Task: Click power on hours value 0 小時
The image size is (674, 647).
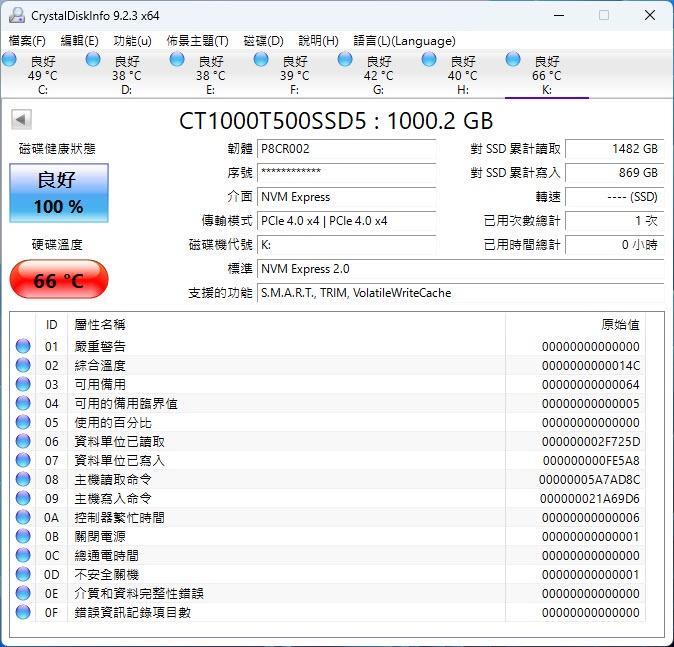Action: 615,245
